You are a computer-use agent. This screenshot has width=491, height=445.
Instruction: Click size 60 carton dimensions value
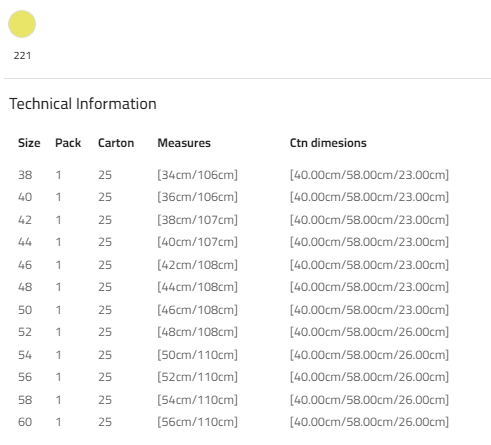pyautogui.click(x=369, y=422)
